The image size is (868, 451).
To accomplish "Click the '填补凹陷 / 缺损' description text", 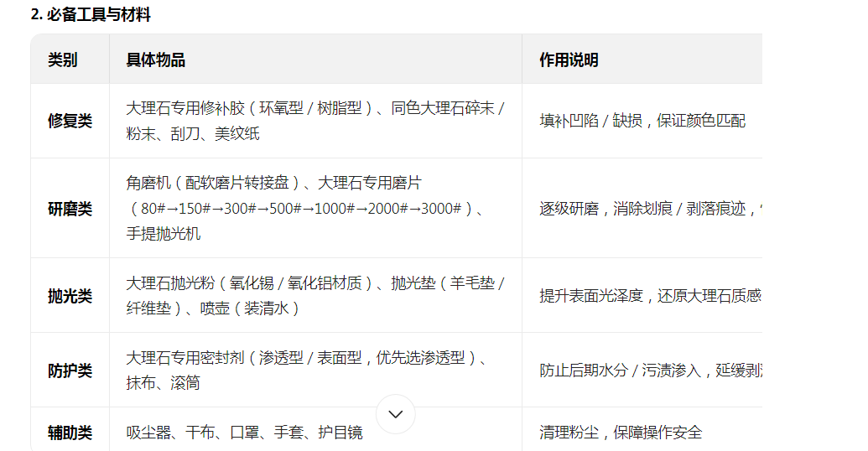I will click(x=642, y=121).
